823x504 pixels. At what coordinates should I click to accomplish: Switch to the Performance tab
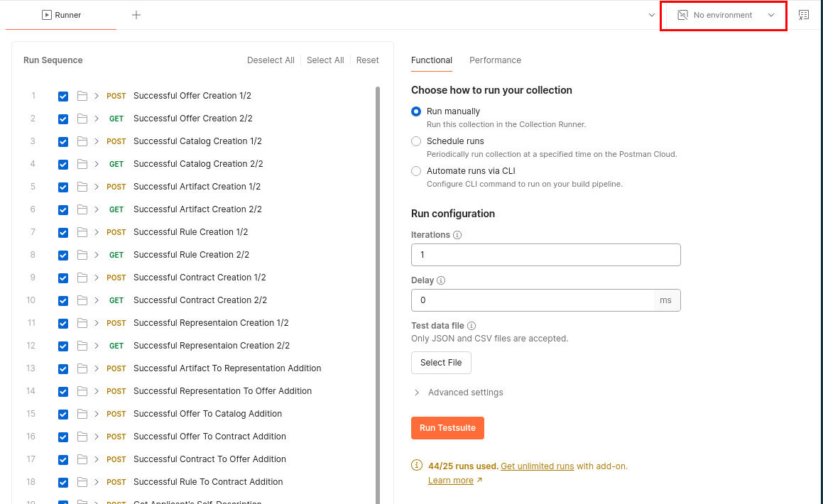point(495,60)
